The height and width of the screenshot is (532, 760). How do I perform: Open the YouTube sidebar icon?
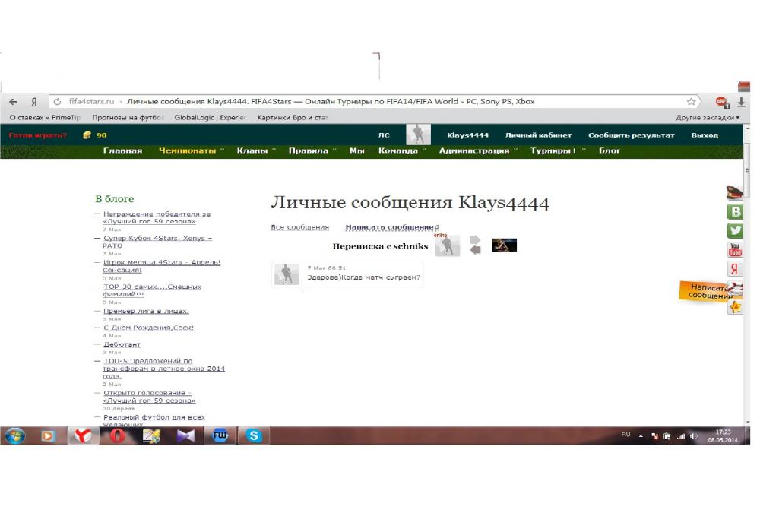click(x=735, y=250)
